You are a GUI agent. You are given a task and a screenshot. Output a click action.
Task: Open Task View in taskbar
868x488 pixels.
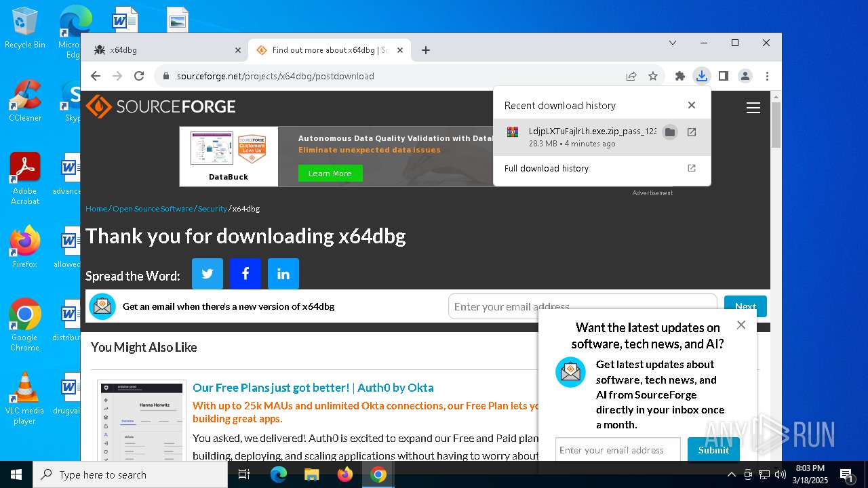245,474
